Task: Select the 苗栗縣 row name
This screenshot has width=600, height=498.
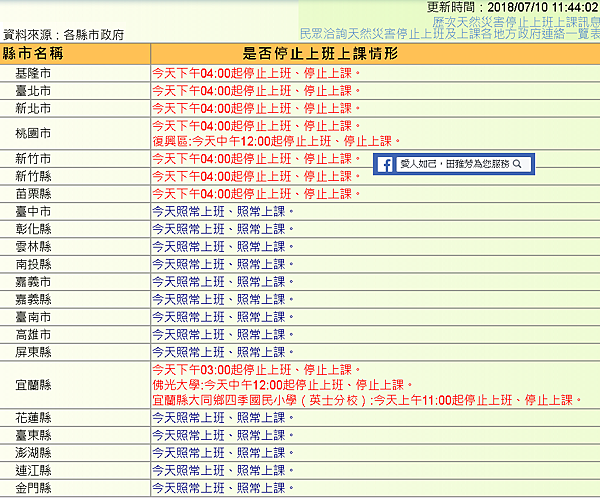Action: click(x=33, y=194)
